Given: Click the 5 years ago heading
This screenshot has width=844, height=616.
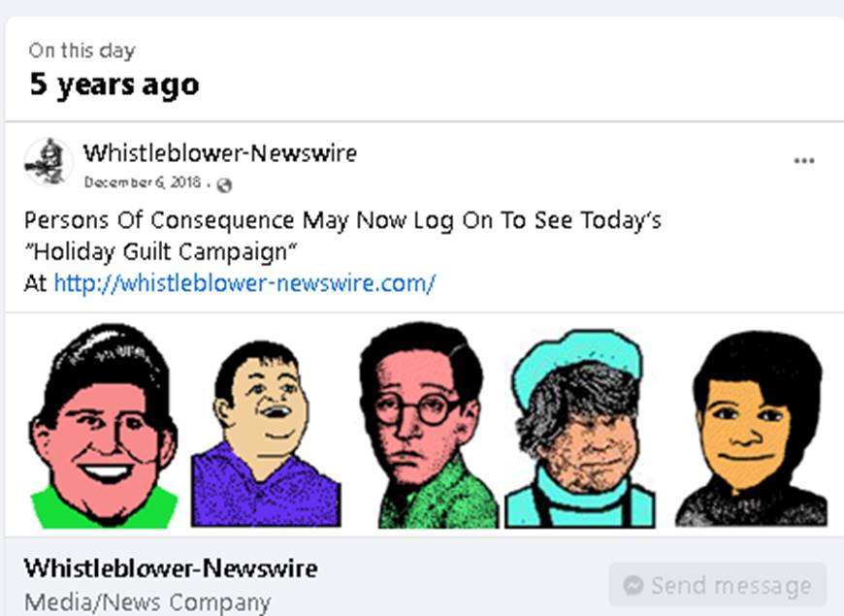Looking at the screenshot, I should [x=114, y=85].
